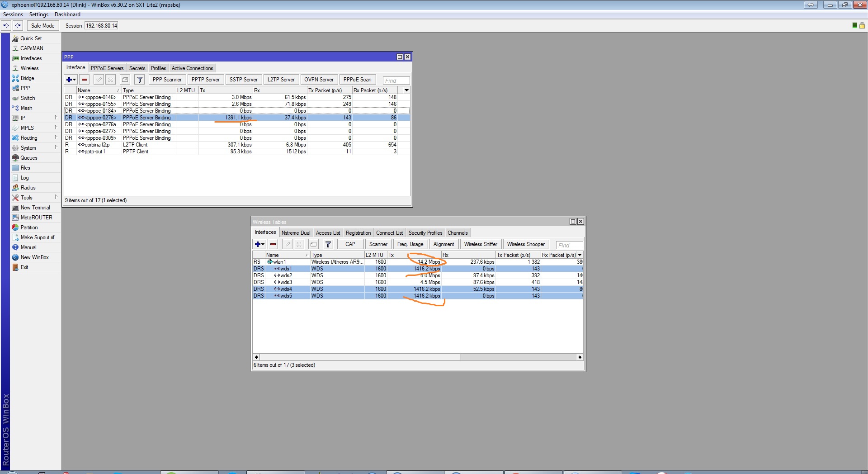Switch to the Secrets tab

[x=137, y=68]
